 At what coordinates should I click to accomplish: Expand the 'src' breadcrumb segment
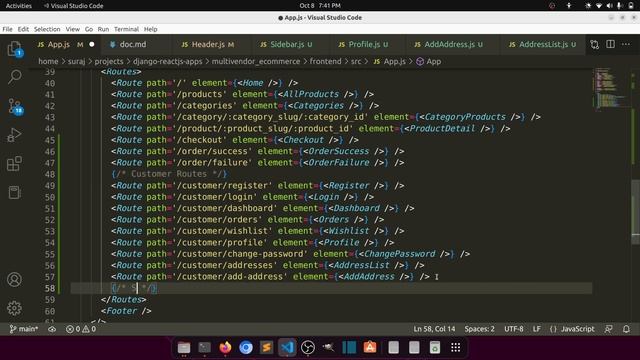(x=356, y=62)
